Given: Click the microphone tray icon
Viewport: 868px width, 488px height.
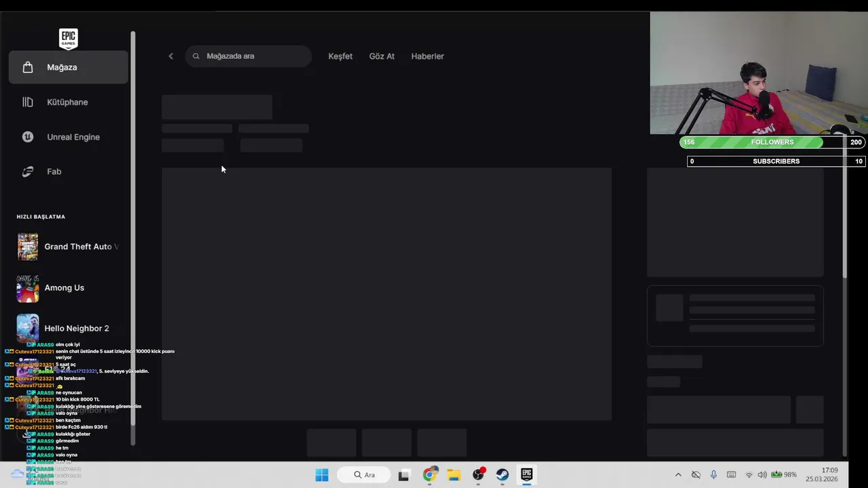Looking at the screenshot, I should [x=713, y=475].
